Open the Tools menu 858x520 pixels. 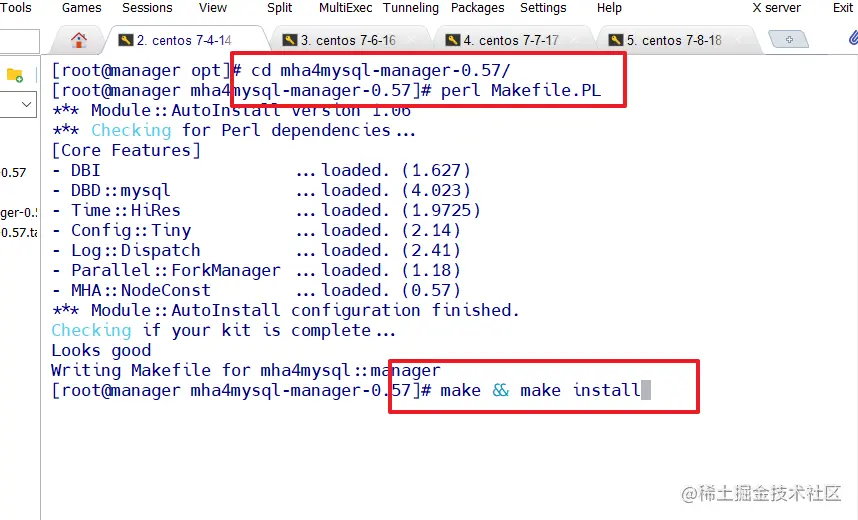point(16,8)
